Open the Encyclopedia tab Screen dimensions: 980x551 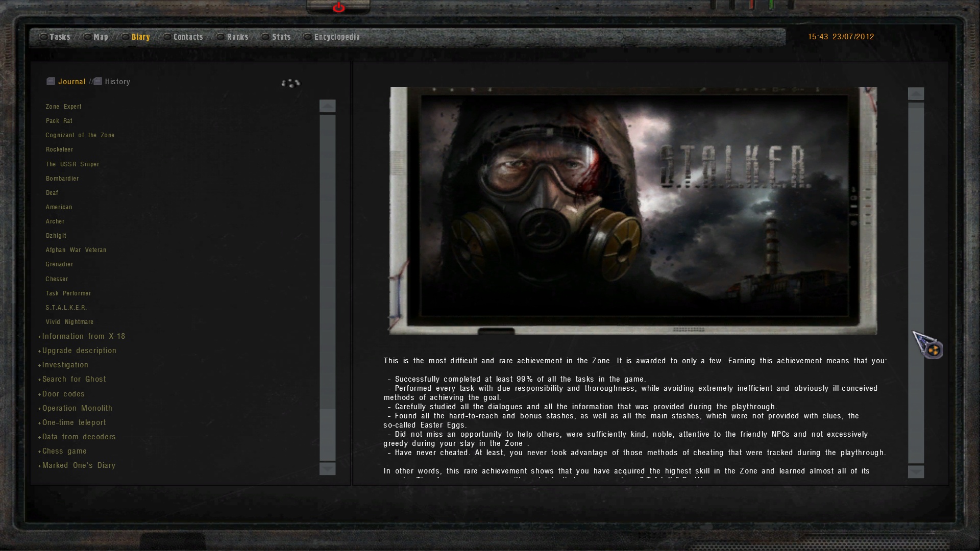[x=337, y=37]
